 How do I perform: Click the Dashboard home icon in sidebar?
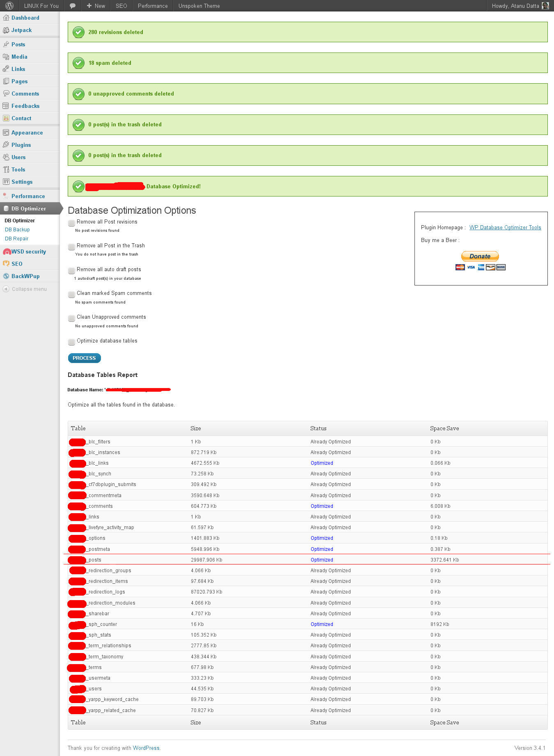(6, 18)
